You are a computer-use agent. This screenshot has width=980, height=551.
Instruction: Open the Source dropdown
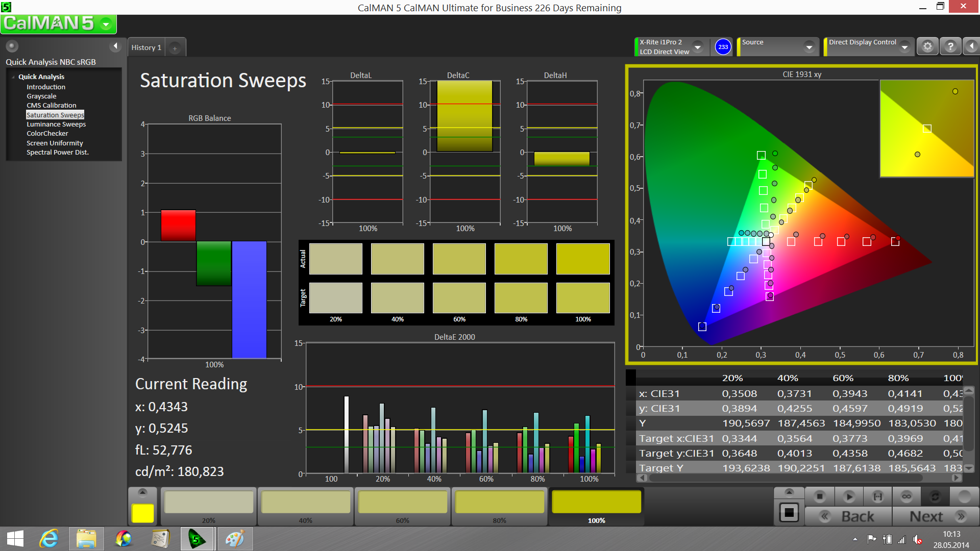pyautogui.click(x=808, y=47)
